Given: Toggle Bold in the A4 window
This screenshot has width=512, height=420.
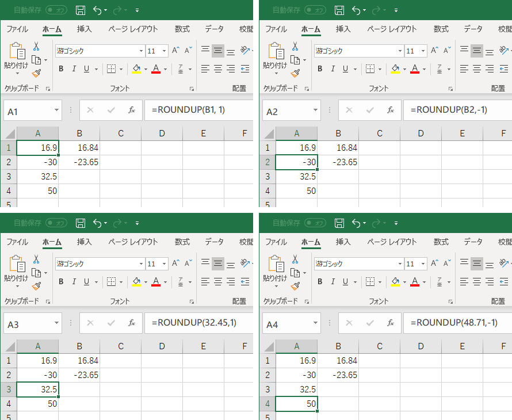Looking at the screenshot, I should click(x=320, y=282).
